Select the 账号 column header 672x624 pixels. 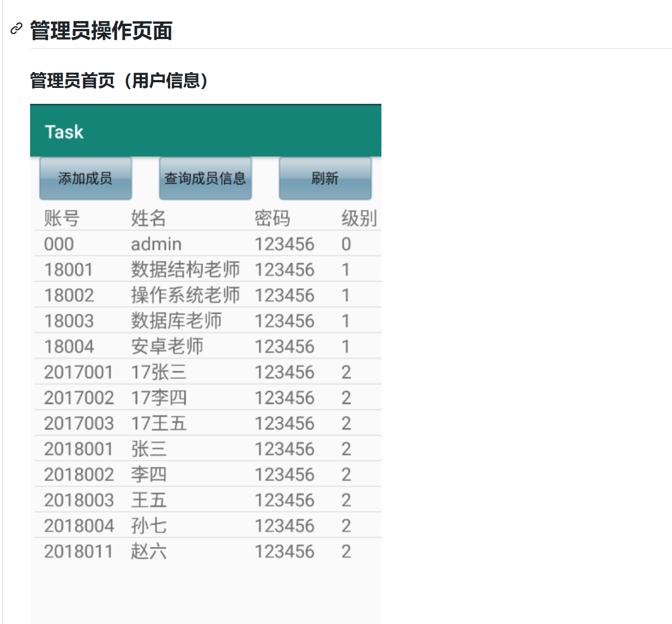coord(61,218)
